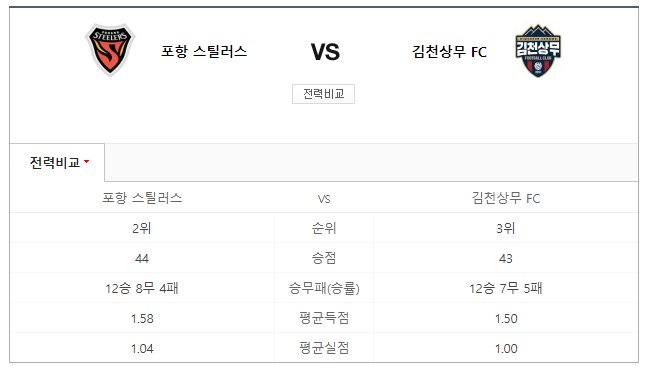Select the 포항 스틸러스 column header in table

point(142,198)
